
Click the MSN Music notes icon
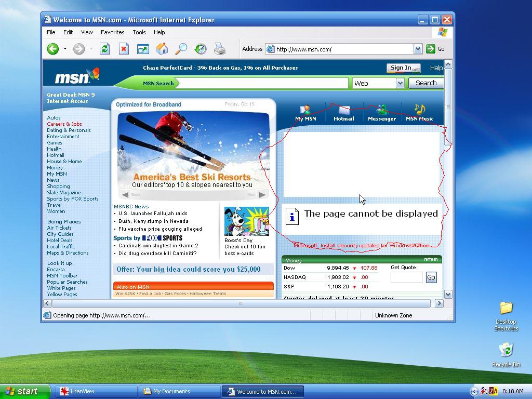[x=420, y=109]
